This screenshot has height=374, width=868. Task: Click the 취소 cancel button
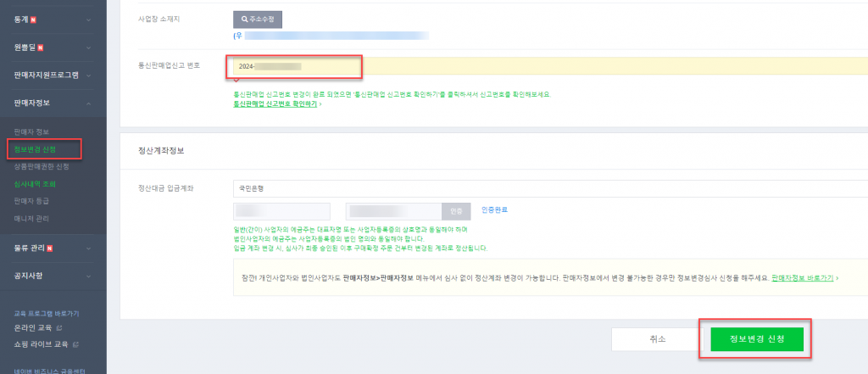(656, 339)
